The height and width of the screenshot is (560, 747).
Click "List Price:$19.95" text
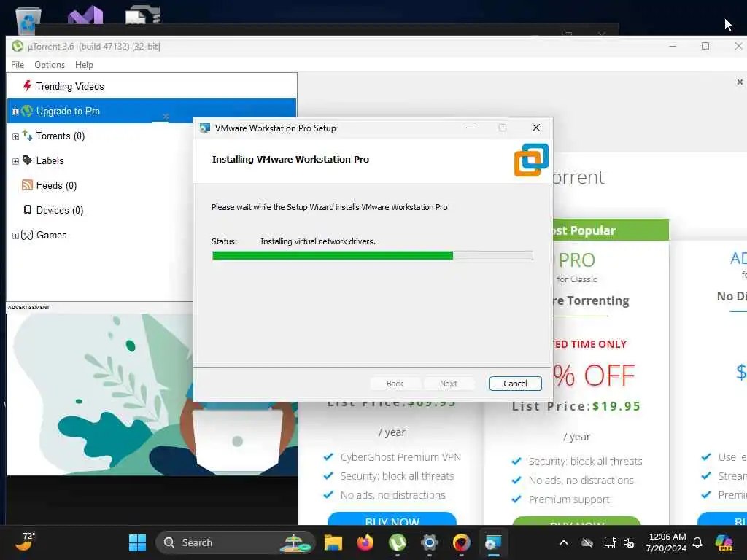click(576, 406)
